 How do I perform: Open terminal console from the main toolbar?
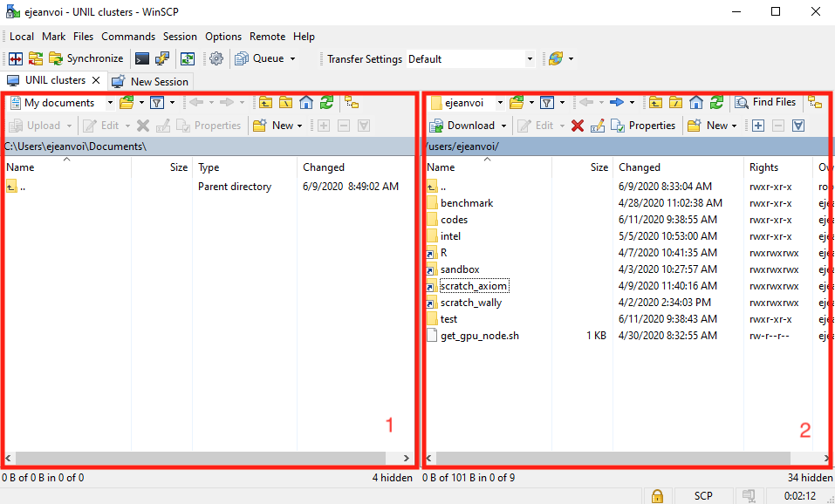pos(141,59)
